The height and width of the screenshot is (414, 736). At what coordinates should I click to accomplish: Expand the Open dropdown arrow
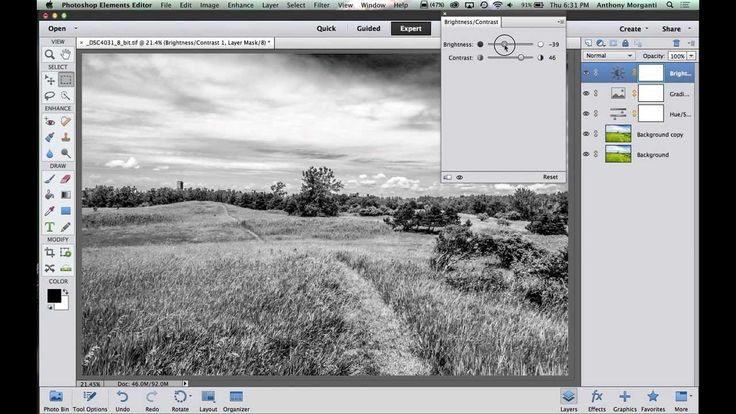76,29
